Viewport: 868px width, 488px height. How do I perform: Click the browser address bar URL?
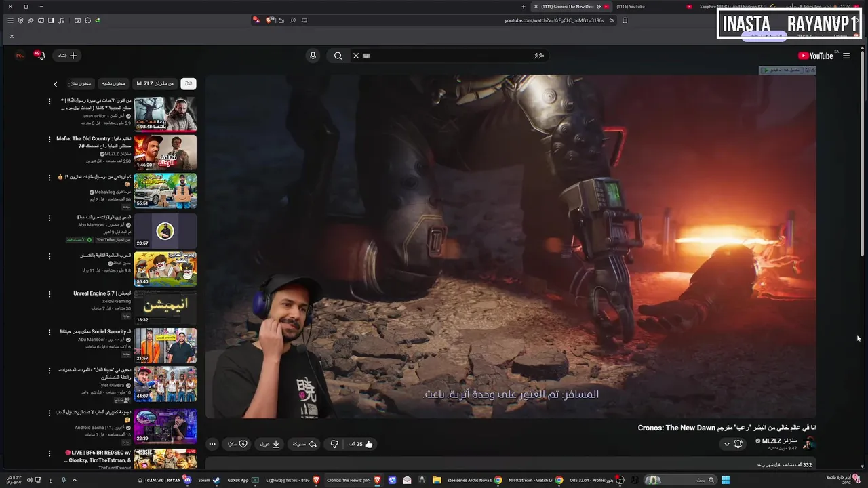coord(553,20)
